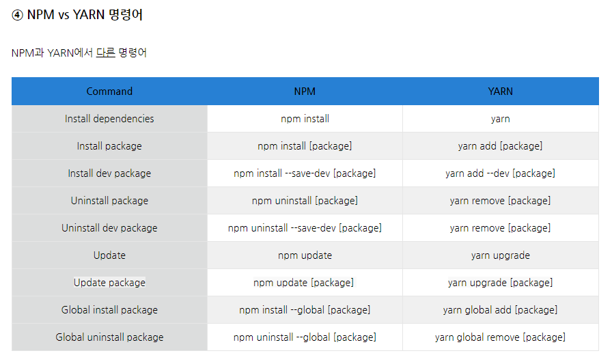Click the 'YARN' column header
Image resolution: width=612 pixels, height=364 pixels.
tap(501, 92)
